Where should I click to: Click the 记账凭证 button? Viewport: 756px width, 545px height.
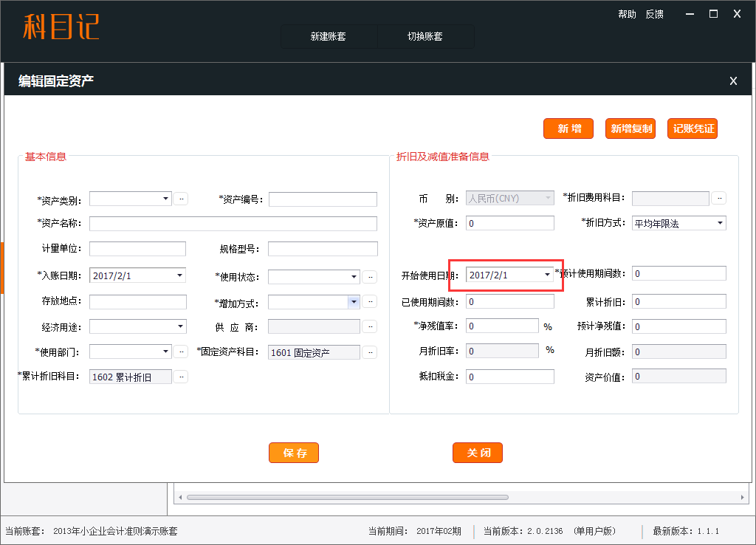(x=693, y=128)
